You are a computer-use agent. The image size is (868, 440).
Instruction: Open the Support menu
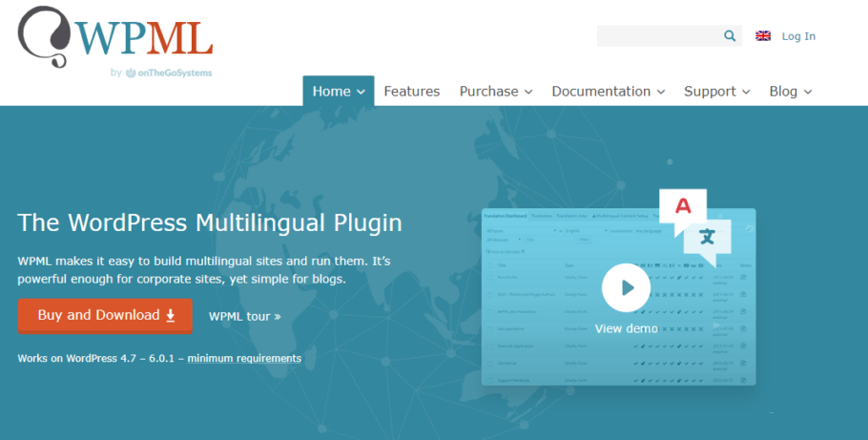[x=717, y=91]
